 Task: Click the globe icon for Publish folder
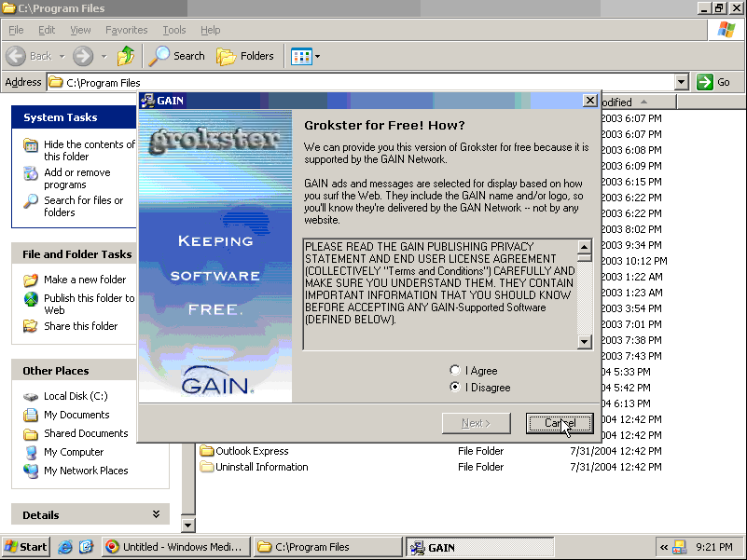[x=31, y=299]
